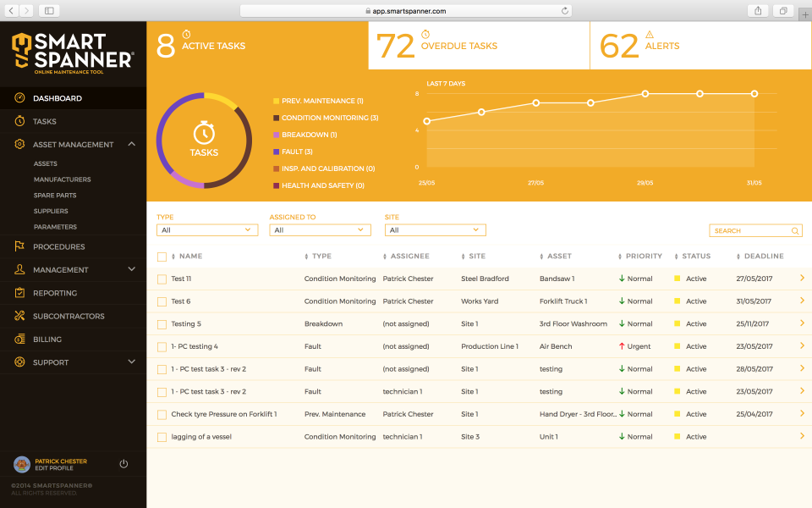Click the search magnifier icon
The width and height of the screenshot is (812, 508).
[795, 230]
